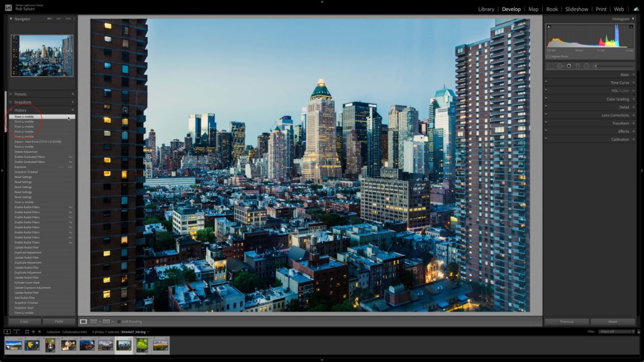
Task: Select history step Export - Hard Drive
Action: 38,142
